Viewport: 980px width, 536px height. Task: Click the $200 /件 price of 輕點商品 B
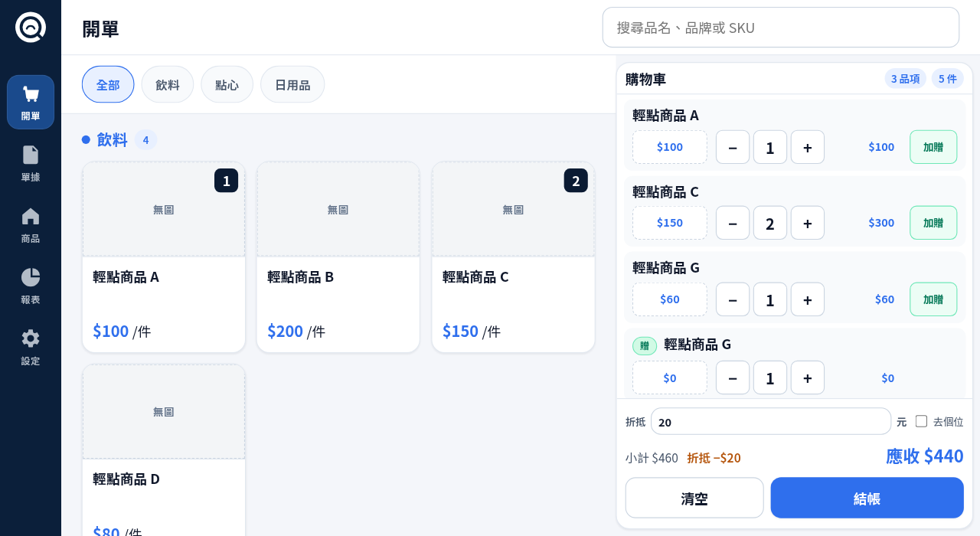pyautogui.click(x=296, y=331)
